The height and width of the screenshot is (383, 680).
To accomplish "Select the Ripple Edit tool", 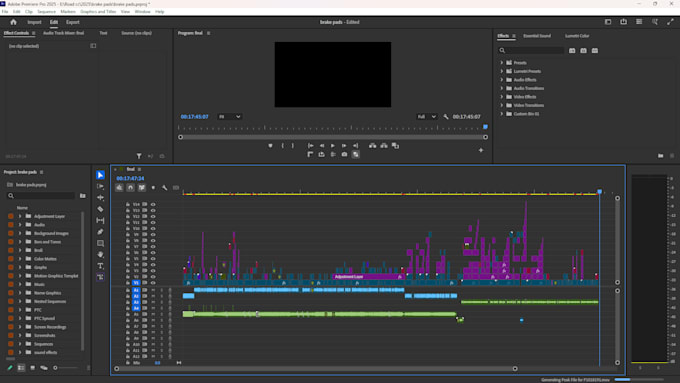I will (x=100, y=197).
